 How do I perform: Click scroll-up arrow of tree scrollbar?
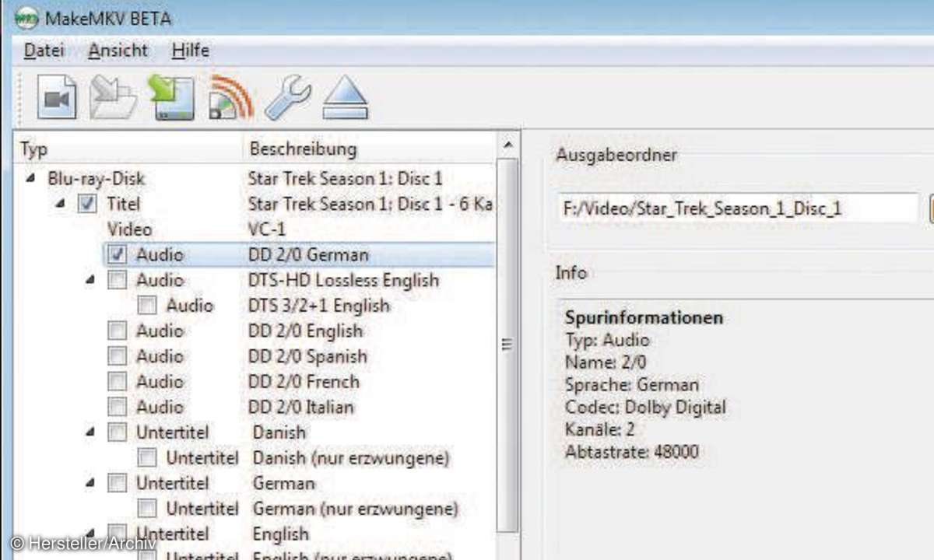(x=507, y=145)
